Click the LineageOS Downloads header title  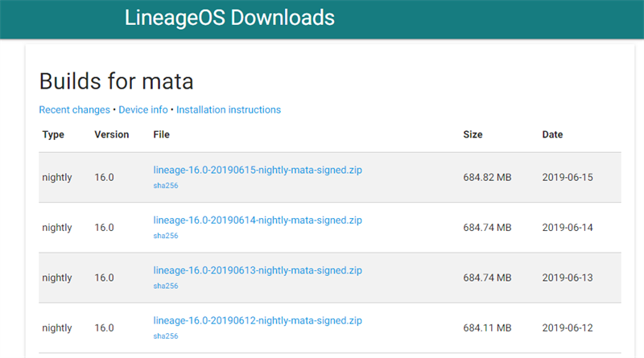[229, 18]
